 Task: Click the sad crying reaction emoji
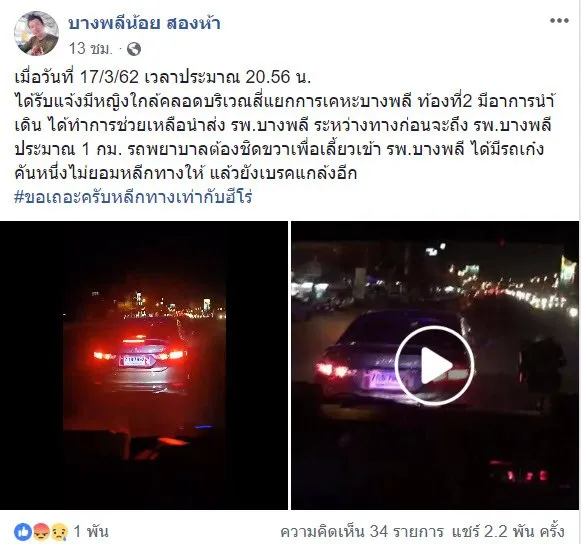(x=59, y=532)
